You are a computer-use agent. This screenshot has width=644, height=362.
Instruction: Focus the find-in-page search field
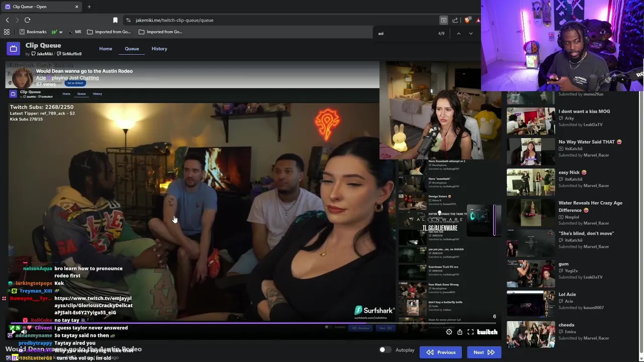(x=405, y=33)
